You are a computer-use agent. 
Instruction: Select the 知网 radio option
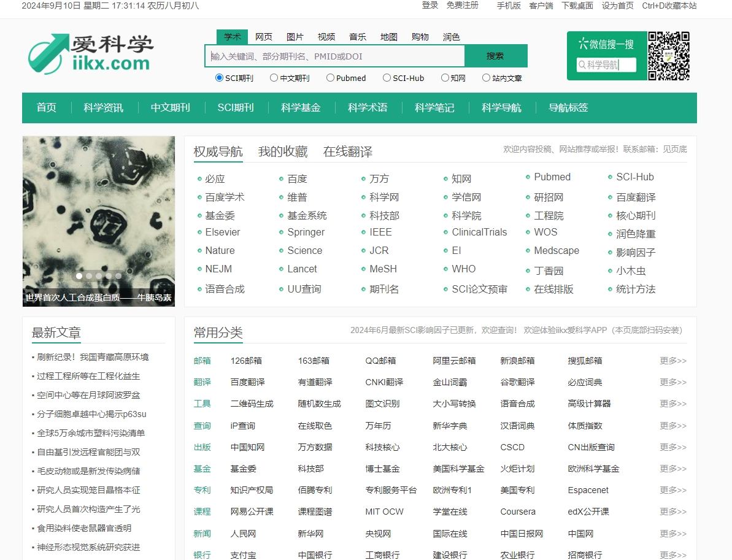pyautogui.click(x=445, y=78)
